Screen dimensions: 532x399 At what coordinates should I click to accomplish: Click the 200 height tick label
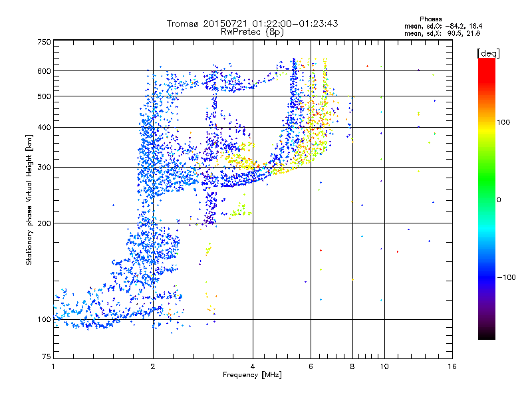44,223
